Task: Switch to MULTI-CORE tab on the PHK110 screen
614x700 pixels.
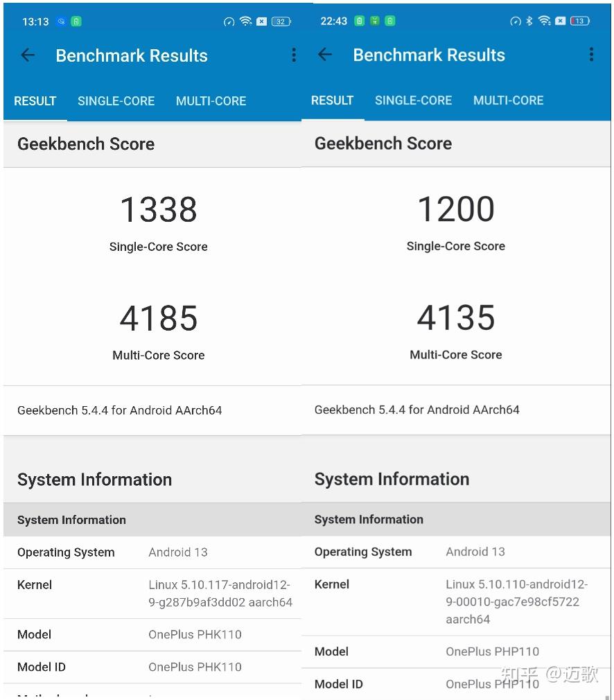Action: (211, 101)
